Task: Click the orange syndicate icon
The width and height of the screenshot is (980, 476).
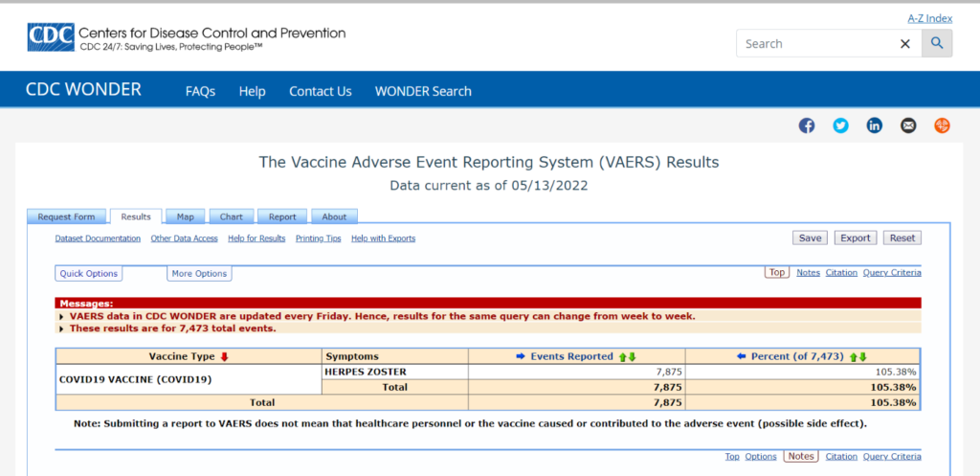Action: tap(942, 125)
